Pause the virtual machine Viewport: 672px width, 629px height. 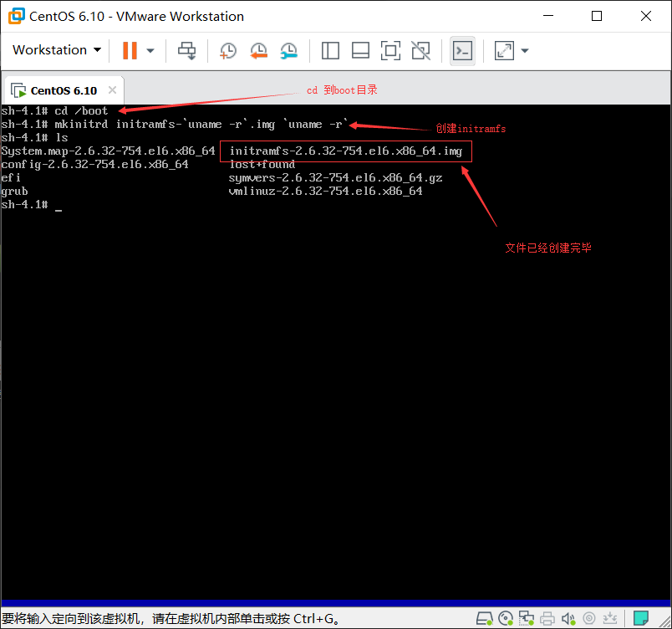click(x=130, y=50)
